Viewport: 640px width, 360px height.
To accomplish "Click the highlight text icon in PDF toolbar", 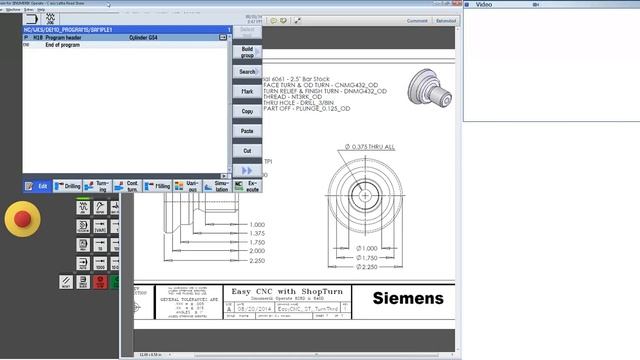I will 283,20.
